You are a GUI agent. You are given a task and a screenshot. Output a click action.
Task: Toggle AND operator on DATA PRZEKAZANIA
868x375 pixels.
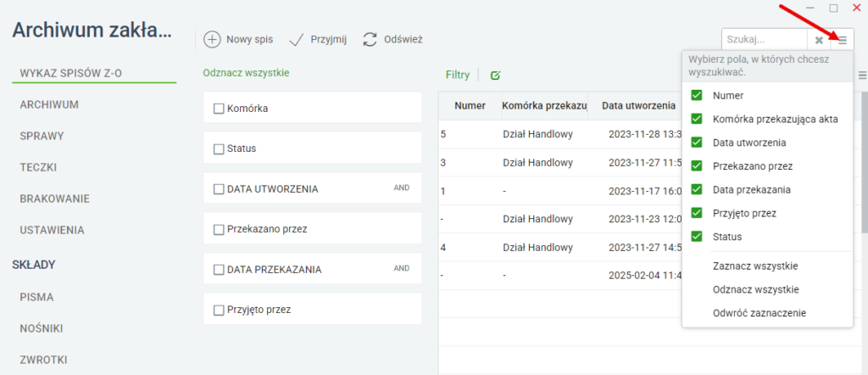coord(402,269)
